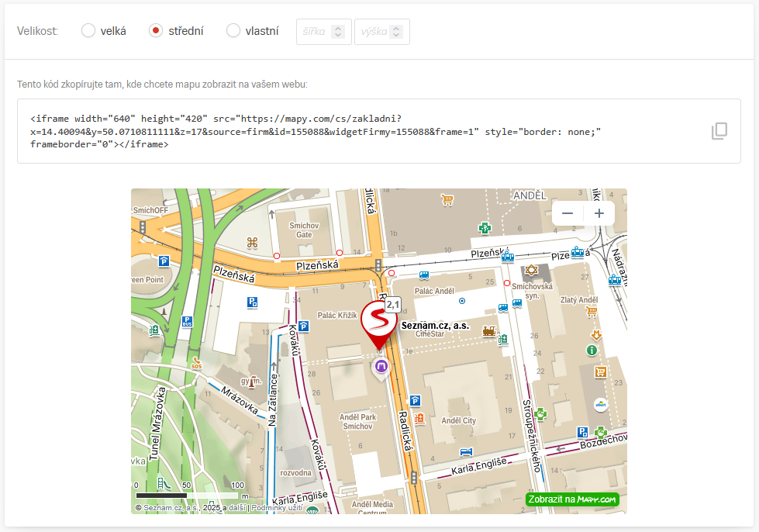Viewport: 759px width, 532px height.
Task: Click the šířka field stepper arrows
Action: click(337, 32)
